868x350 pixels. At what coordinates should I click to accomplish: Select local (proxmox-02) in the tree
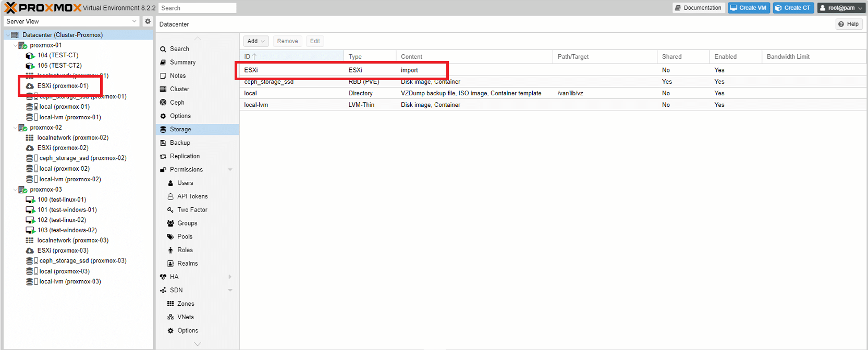pos(64,169)
